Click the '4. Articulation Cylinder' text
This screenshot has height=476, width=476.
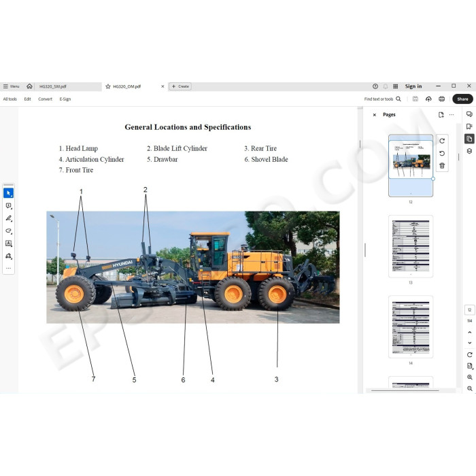tap(91, 159)
